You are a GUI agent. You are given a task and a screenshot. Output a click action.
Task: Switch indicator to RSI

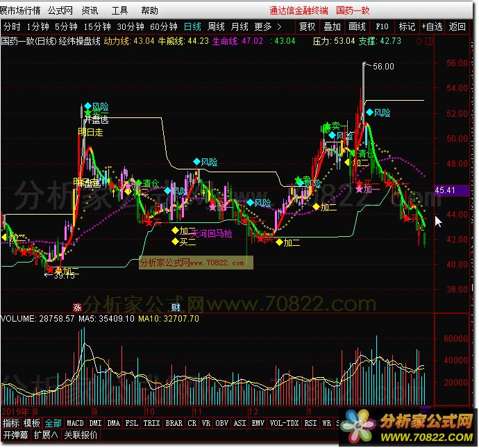(311, 423)
